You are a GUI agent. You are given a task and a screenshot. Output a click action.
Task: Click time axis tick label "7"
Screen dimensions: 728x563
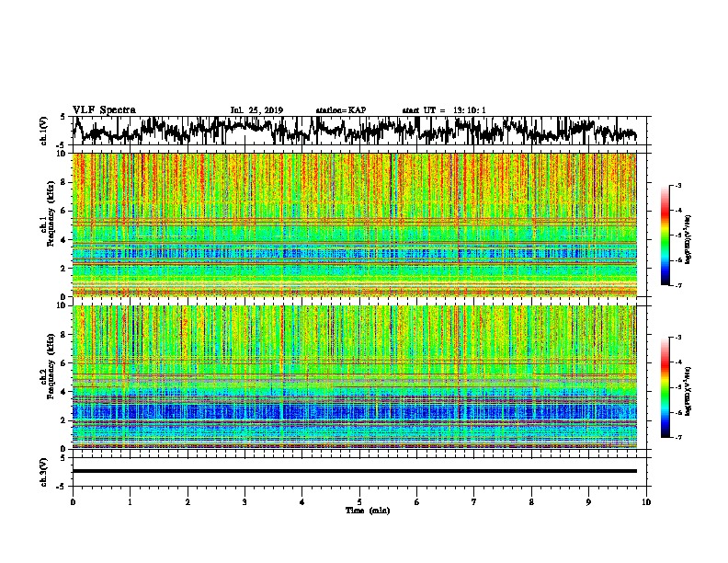tap(474, 501)
